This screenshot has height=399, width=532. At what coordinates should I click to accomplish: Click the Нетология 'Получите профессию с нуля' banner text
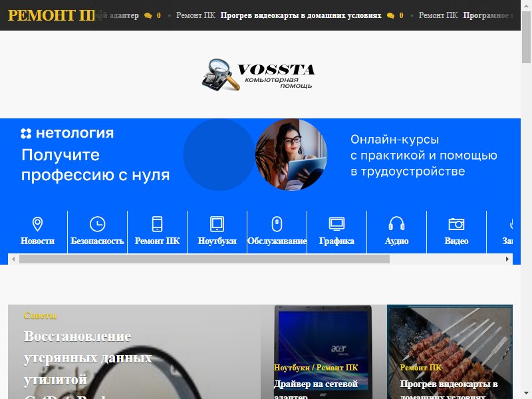(x=95, y=165)
